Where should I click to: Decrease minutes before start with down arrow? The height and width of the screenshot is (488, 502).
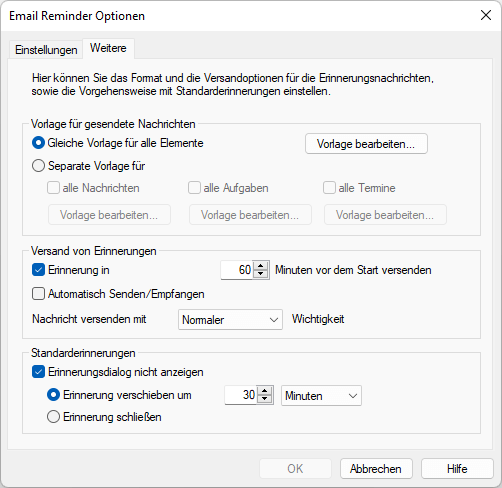pos(261,274)
